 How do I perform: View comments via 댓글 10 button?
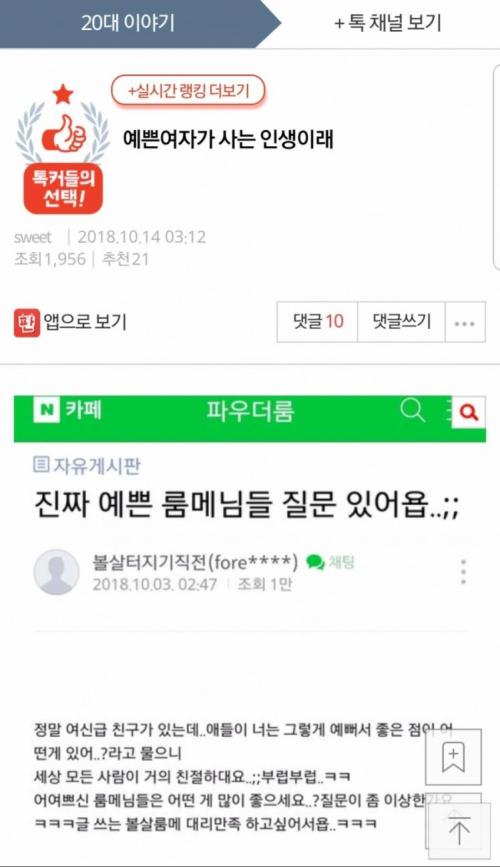[317, 322]
